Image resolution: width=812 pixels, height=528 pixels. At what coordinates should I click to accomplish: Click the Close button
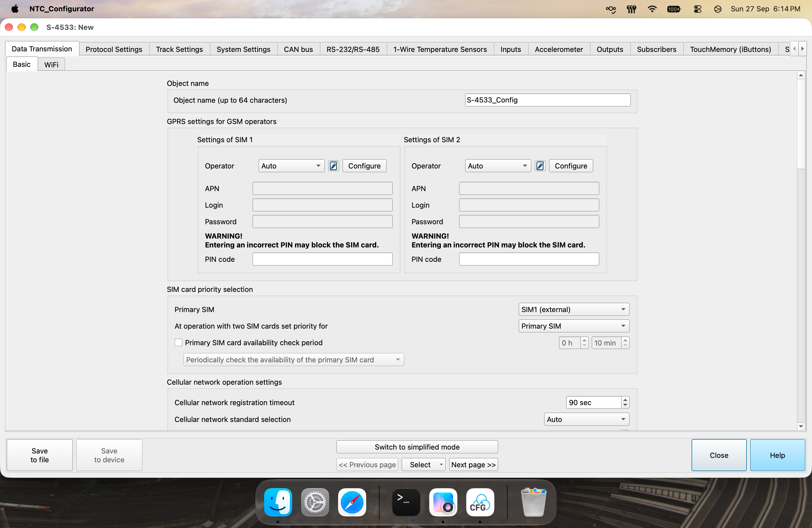click(719, 455)
